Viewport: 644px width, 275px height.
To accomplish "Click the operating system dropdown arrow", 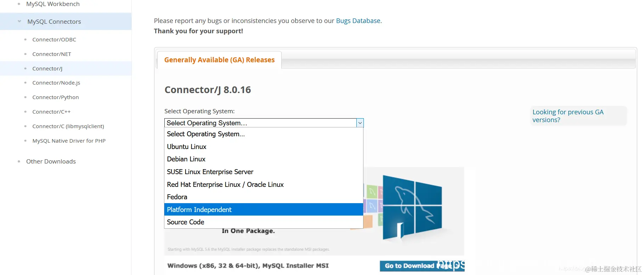I will click(x=360, y=123).
